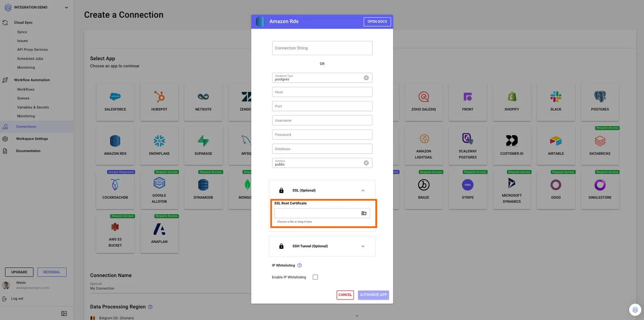Select the Google AlloyDB app tile
Image resolution: width=644 pixels, height=320 pixels.
[159, 190]
